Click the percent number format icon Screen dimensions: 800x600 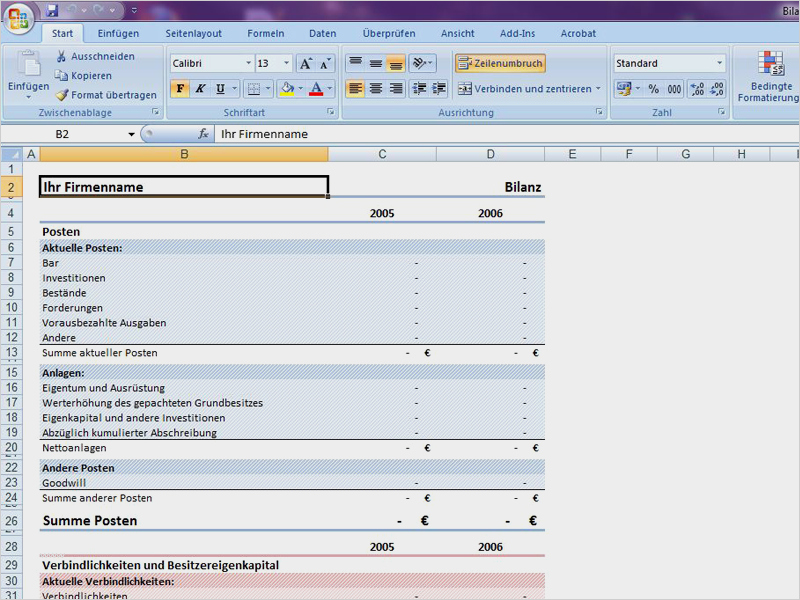pos(653,89)
